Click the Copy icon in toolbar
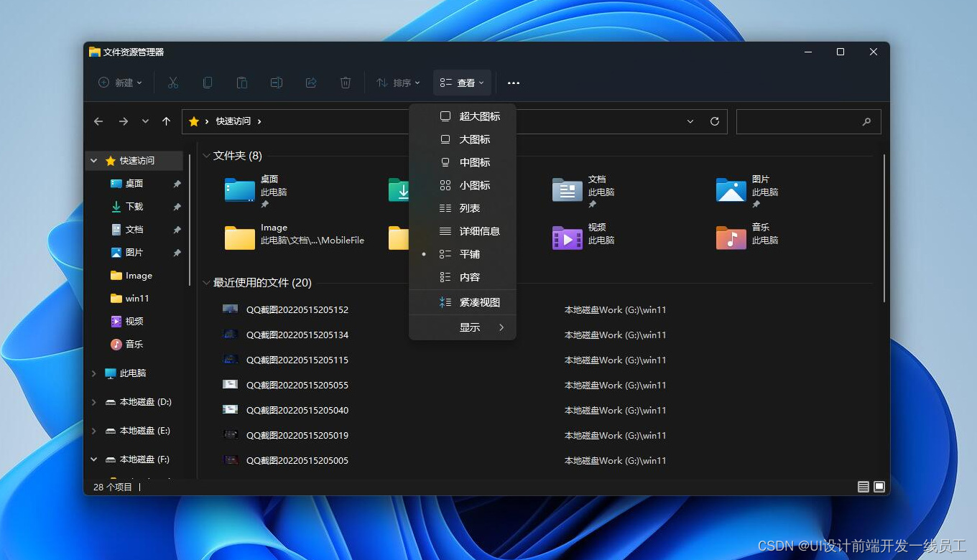This screenshot has height=560, width=977. click(208, 83)
